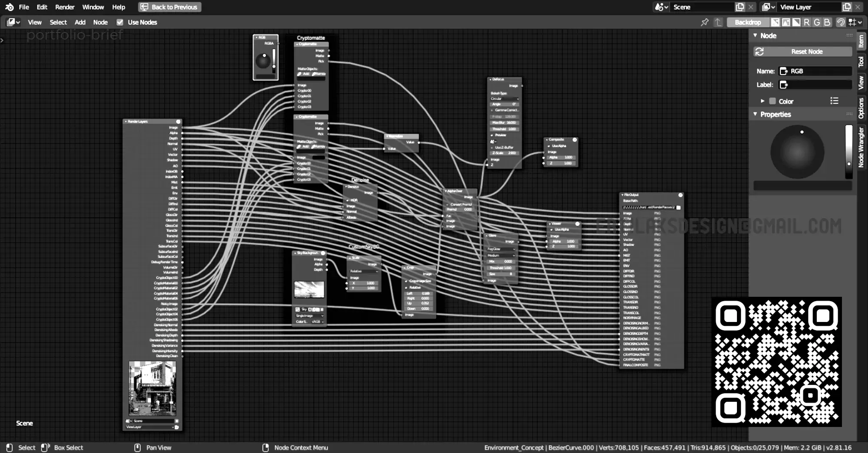Switch to the Node Wrangler sidebar tab
This screenshot has width=868, height=453.
(x=861, y=148)
